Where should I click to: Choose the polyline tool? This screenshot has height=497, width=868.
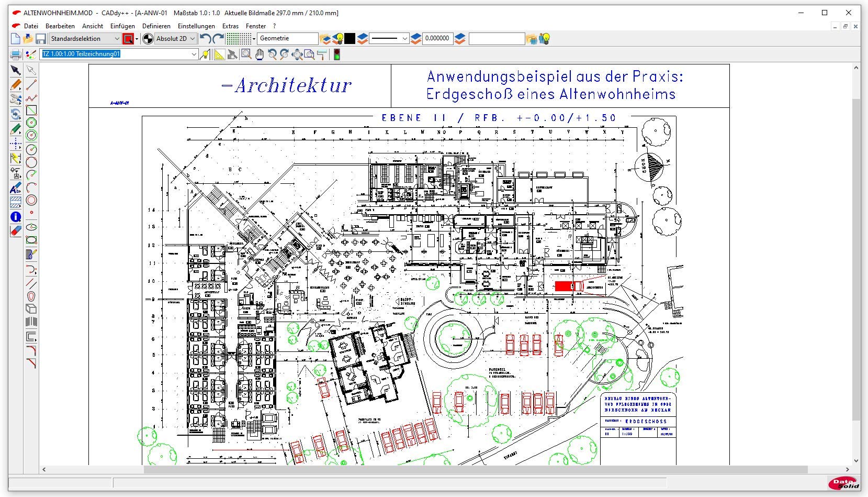coord(31,97)
